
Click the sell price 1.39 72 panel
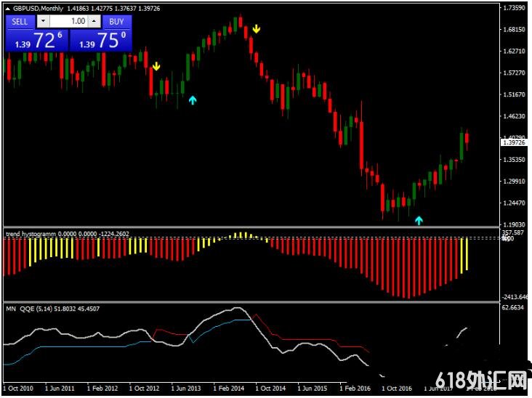[x=37, y=40]
